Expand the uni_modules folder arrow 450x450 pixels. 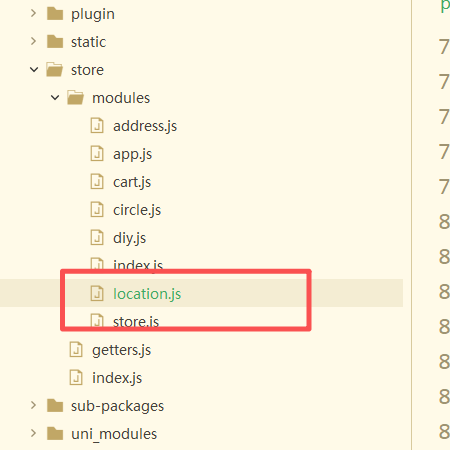click(33, 434)
